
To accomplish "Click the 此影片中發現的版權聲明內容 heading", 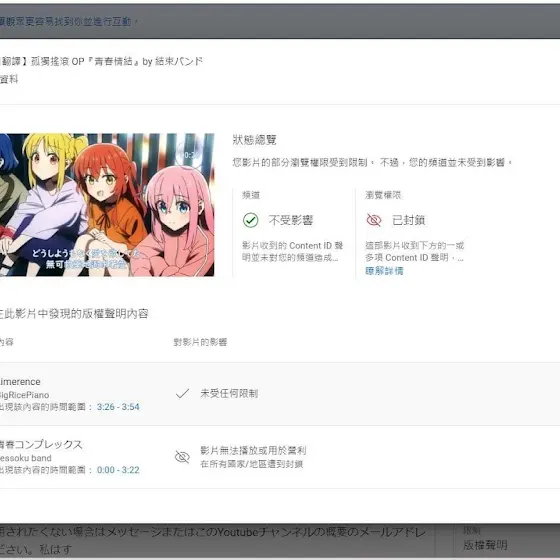I will [x=74, y=314].
